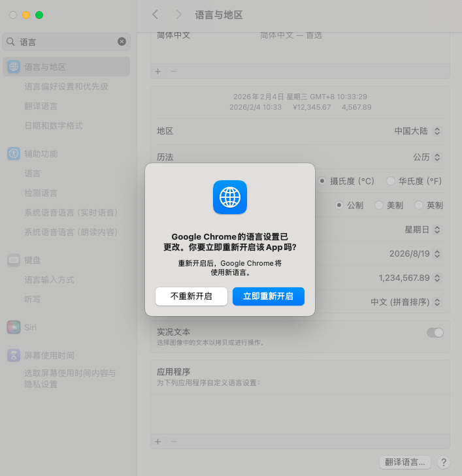The width and height of the screenshot is (462, 476).
Task: Select 英制 measurement radio button
Action: tap(419, 205)
